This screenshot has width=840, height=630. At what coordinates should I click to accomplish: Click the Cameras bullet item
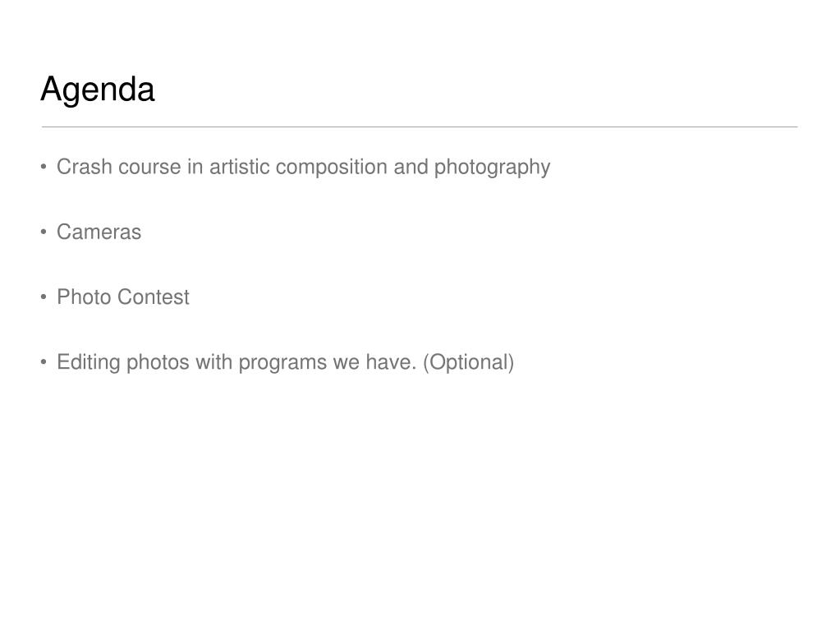pyautogui.click(x=99, y=232)
